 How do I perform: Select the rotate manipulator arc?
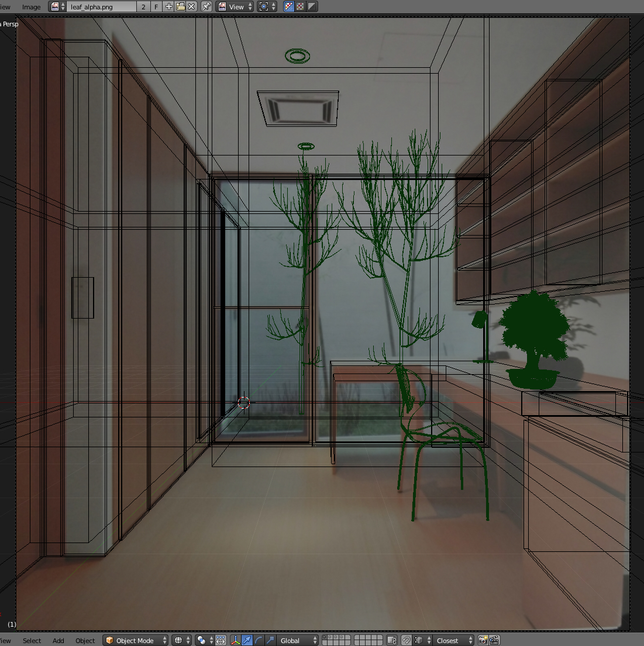coord(259,640)
